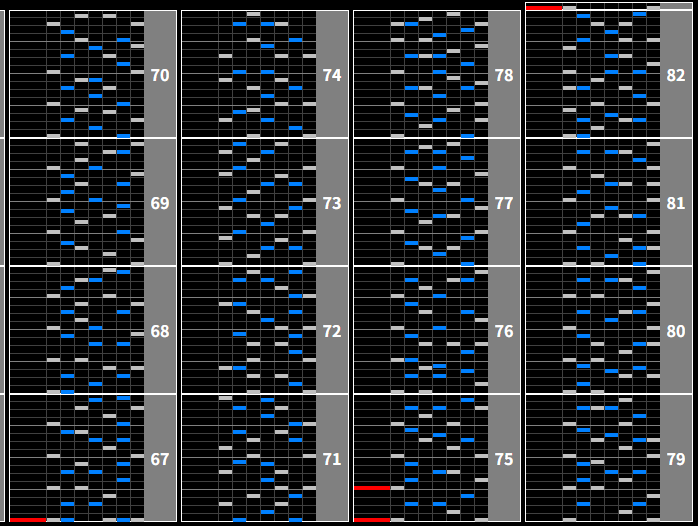Image resolution: width=698 pixels, height=526 pixels.
Task: Click the upper red scratch note in measure 75
Action: pyautogui.click(x=371, y=488)
